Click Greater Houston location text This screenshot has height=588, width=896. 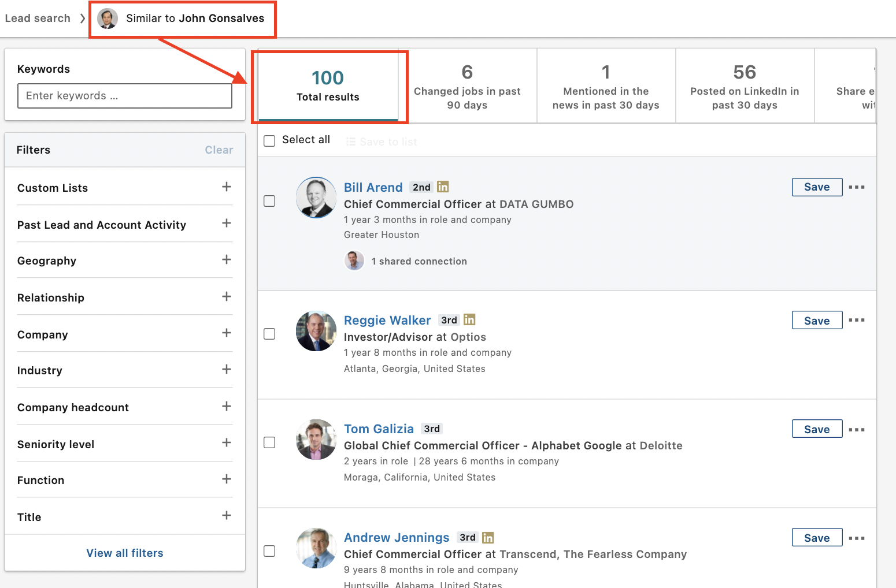tap(382, 235)
